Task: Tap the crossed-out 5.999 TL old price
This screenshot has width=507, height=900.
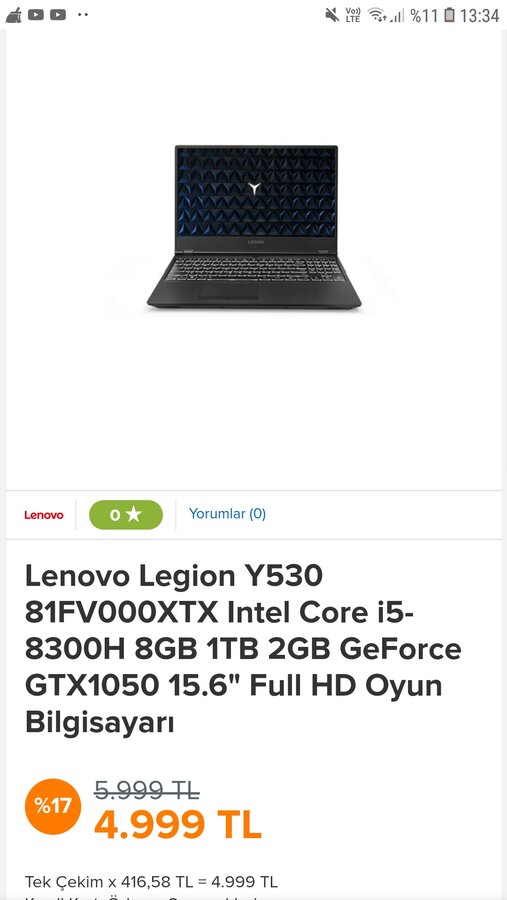Action: coord(146,791)
